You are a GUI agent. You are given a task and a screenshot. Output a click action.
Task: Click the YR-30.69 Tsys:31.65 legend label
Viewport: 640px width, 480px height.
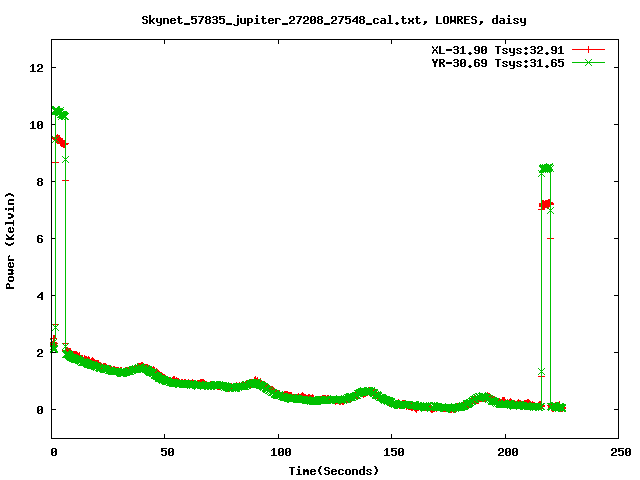[x=498, y=63]
